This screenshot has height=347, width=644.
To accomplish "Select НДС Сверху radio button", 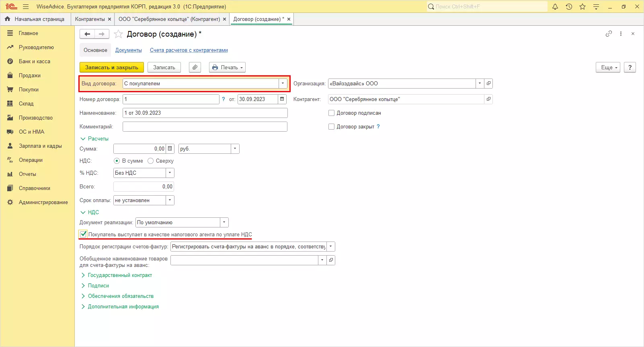I will pos(151,161).
